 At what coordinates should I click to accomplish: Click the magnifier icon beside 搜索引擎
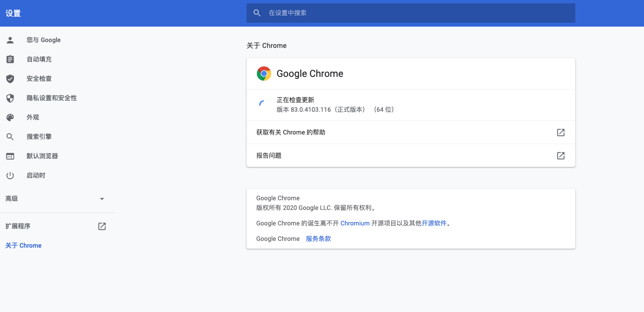click(10, 137)
